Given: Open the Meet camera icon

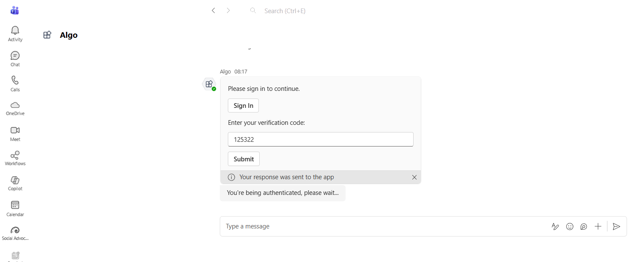Looking at the screenshot, I should 15,130.
